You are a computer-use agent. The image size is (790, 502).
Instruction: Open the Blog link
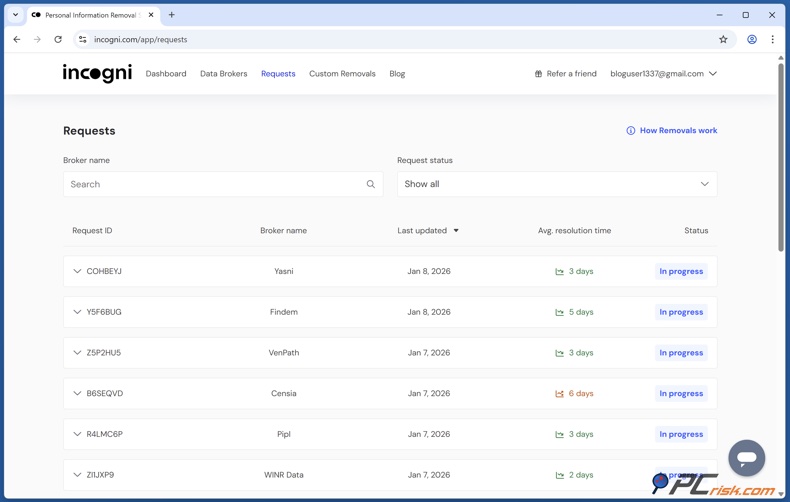click(397, 74)
